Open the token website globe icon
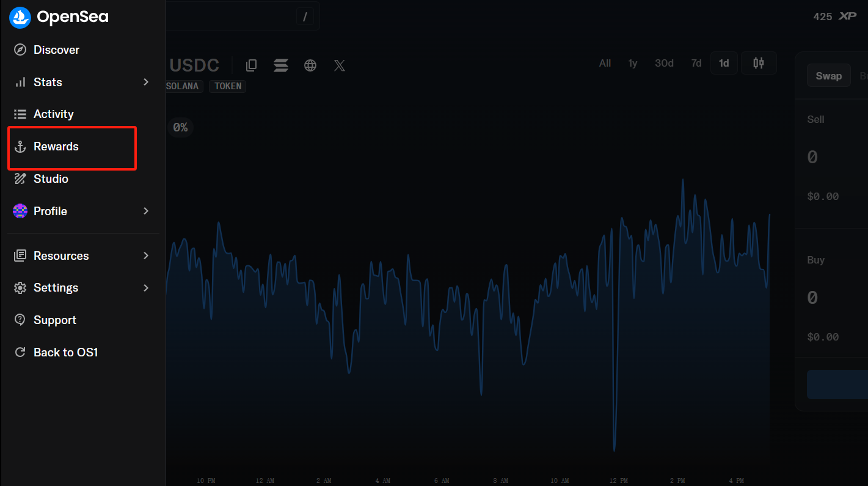 point(310,65)
